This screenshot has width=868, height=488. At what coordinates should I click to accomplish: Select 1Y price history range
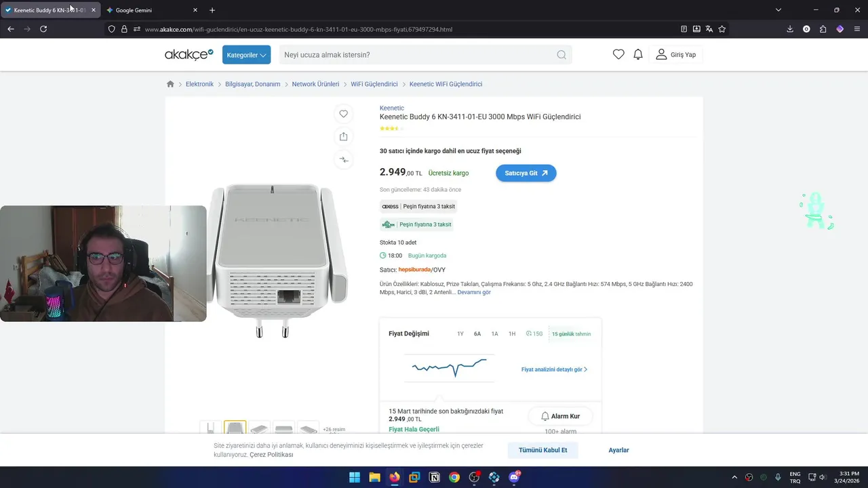pos(460,333)
